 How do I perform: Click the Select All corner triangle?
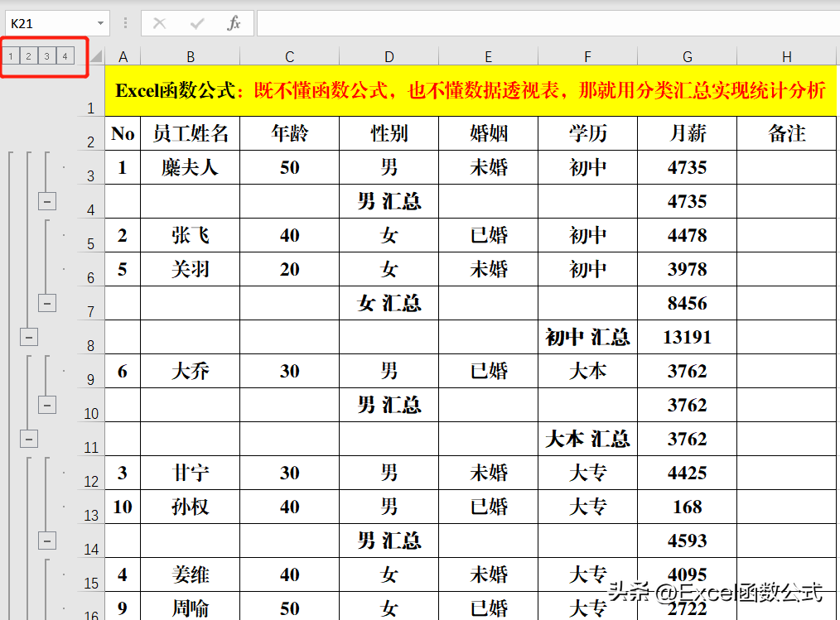96,55
